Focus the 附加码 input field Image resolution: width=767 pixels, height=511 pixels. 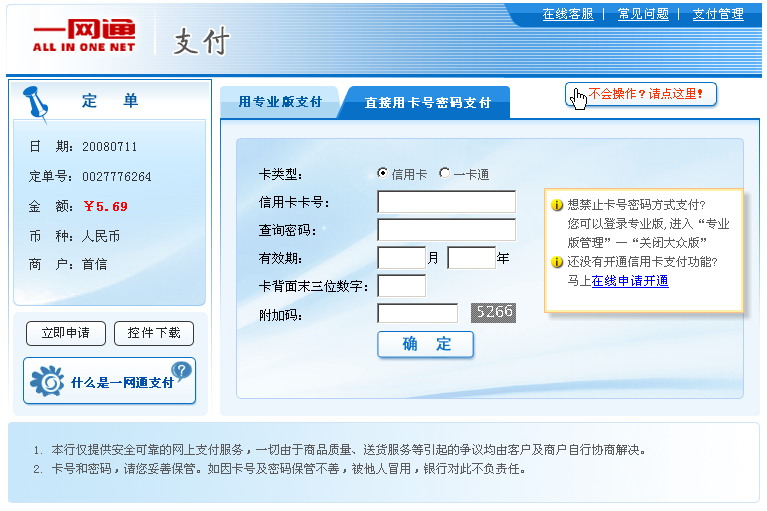(x=418, y=313)
